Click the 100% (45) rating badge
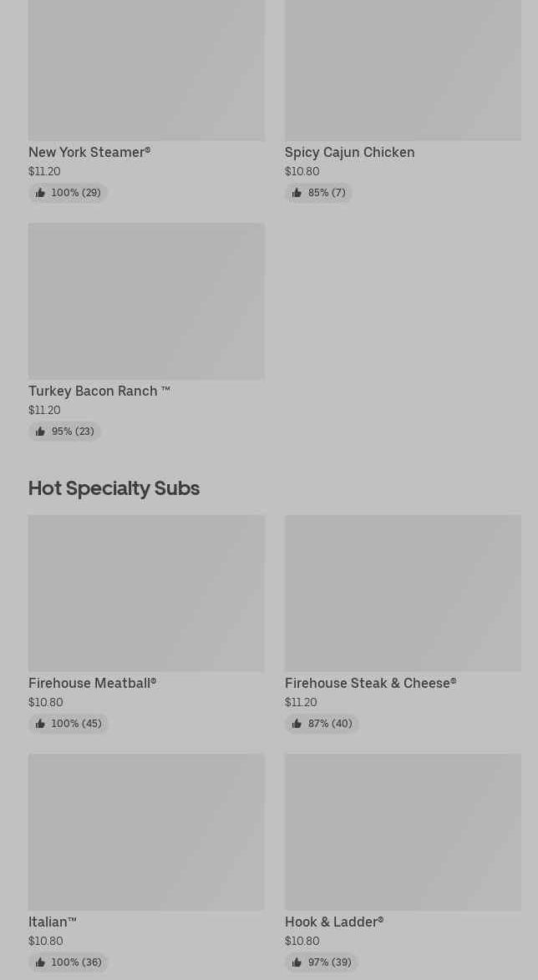The width and height of the screenshot is (538, 980). pos(69,724)
